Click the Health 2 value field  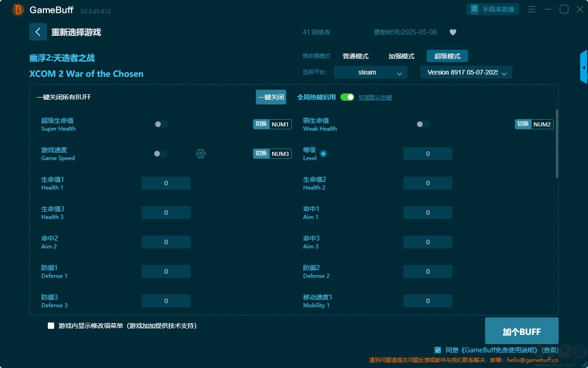tap(428, 183)
